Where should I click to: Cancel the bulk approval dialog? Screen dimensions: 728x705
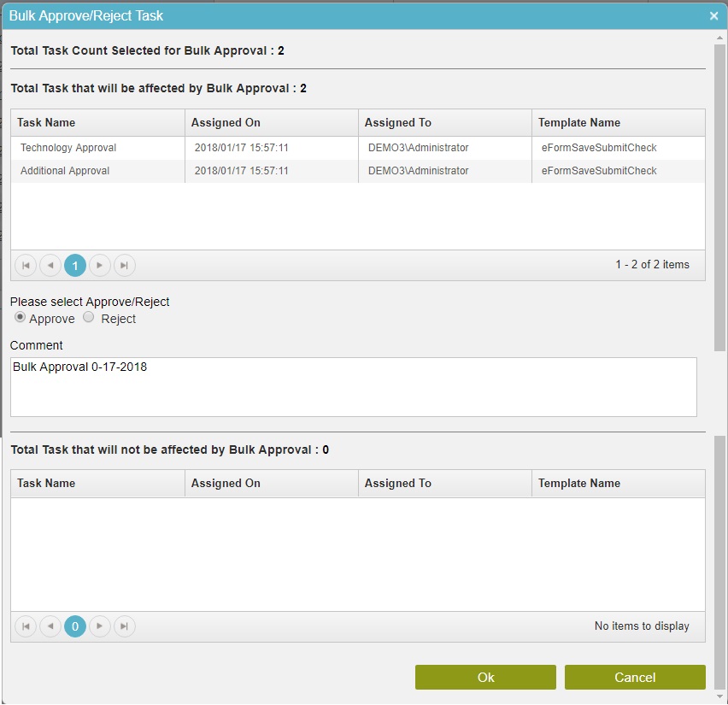click(635, 677)
